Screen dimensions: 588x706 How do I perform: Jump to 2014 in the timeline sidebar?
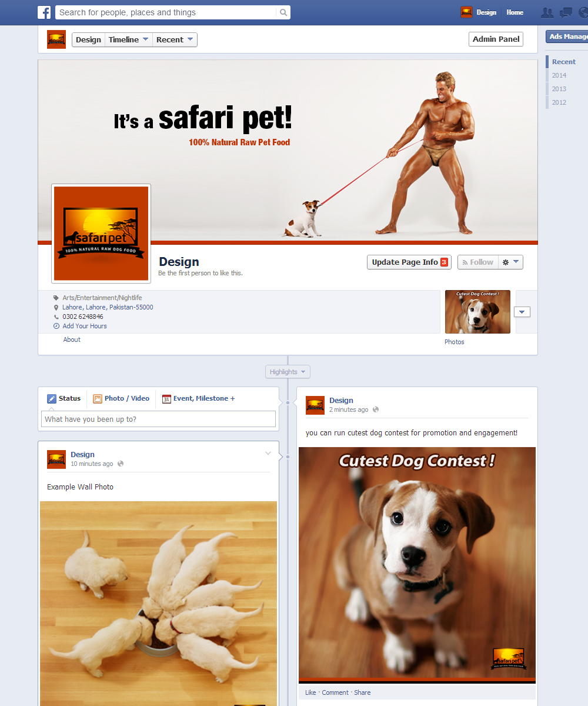pyautogui.click(x=559, y=75)
